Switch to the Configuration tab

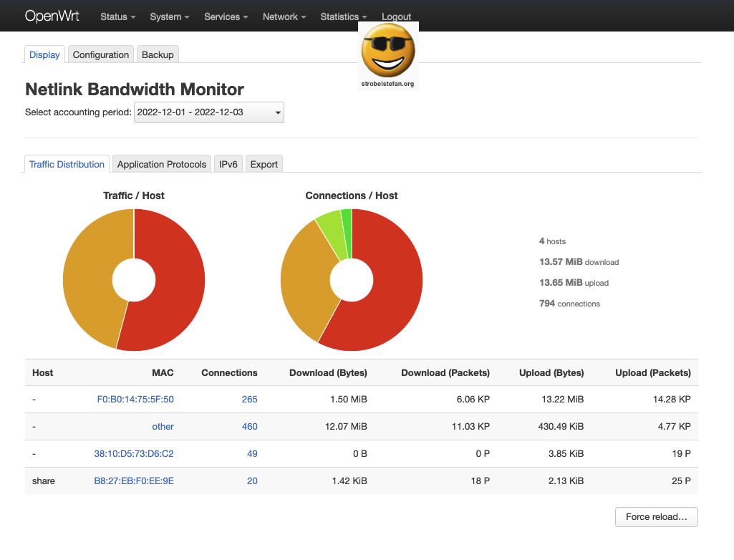(x=101, y=54)
